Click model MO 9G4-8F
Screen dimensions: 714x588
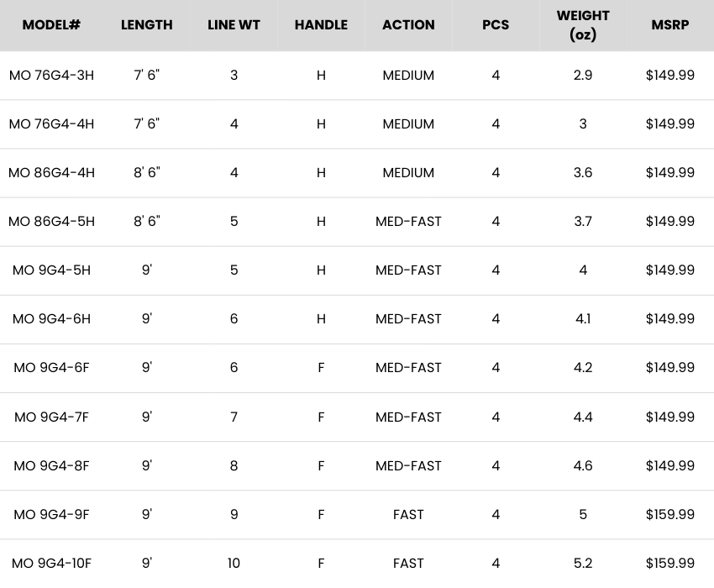point(51,466)
